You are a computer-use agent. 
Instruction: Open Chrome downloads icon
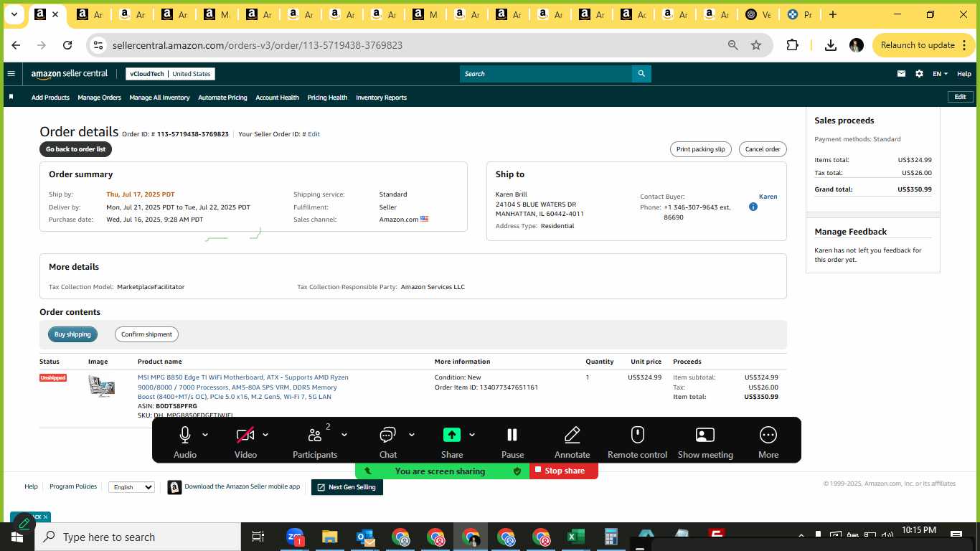(831, 45)
